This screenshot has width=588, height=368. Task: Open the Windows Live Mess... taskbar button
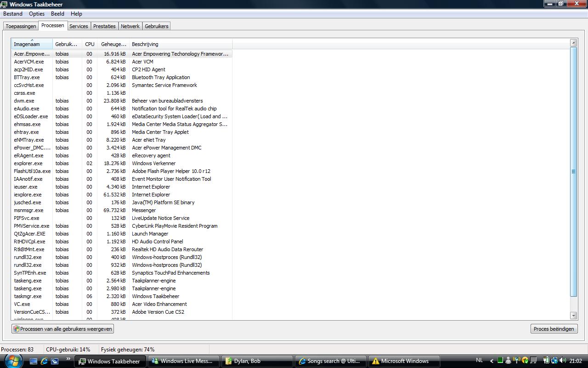point(184,361)
